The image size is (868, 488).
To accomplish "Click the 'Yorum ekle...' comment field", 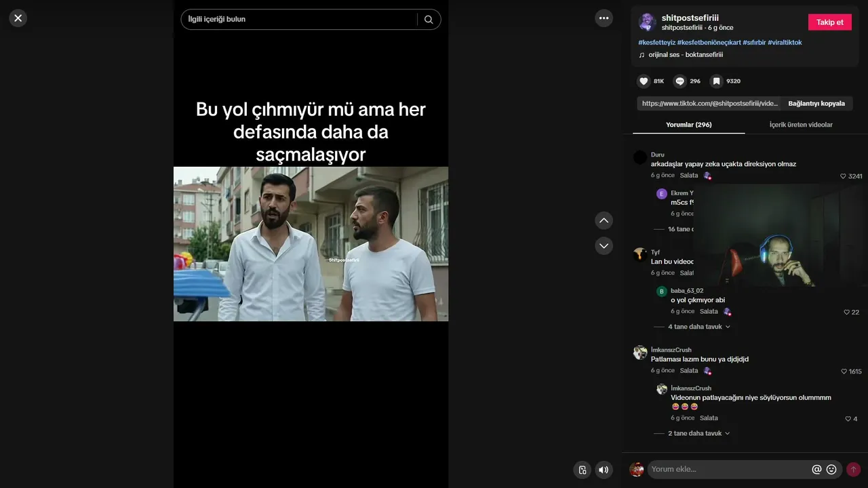I will pyautogui.click(x=729, y=469).
